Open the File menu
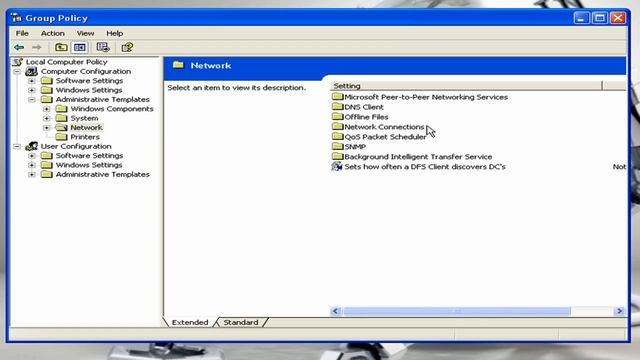 [22, 33]
